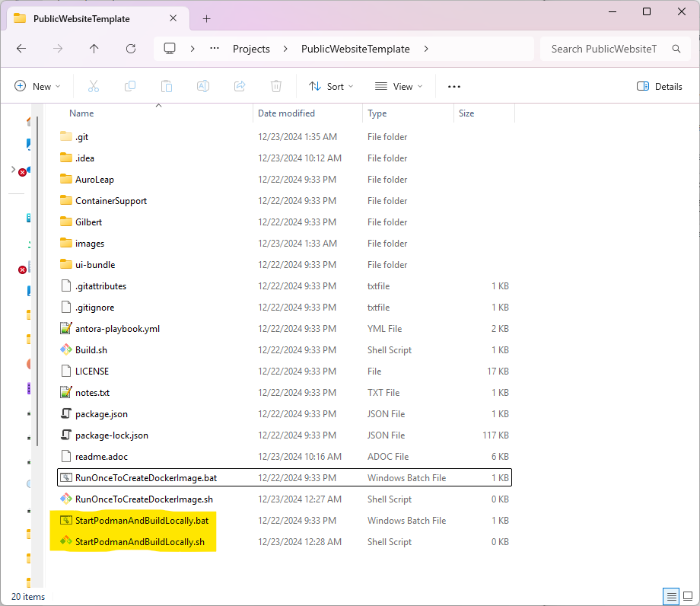Click Projects in the breadcrumb path
This screenshot has width=700, height=606.
pyautogui.click(x=251, y=49)
